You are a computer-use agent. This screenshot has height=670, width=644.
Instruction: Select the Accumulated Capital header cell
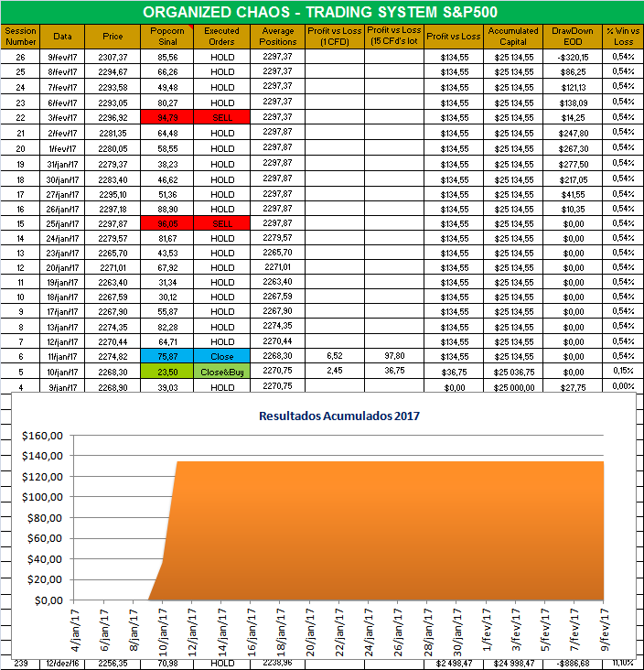513,37
